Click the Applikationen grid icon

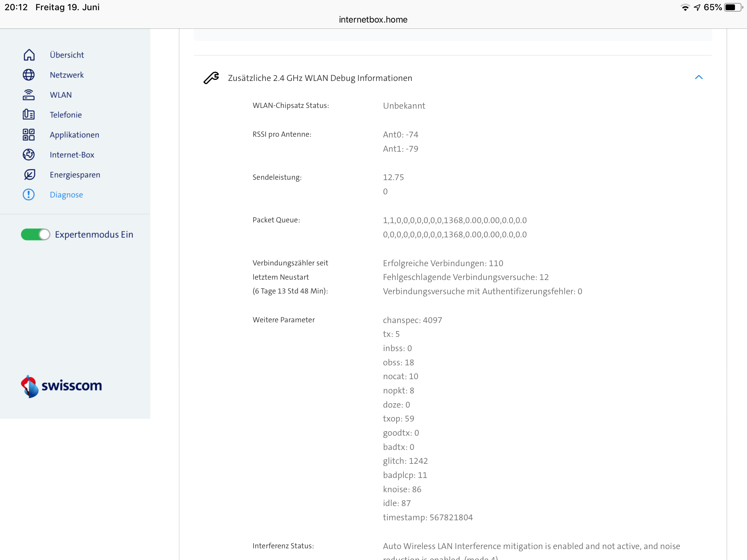(29, 135)
